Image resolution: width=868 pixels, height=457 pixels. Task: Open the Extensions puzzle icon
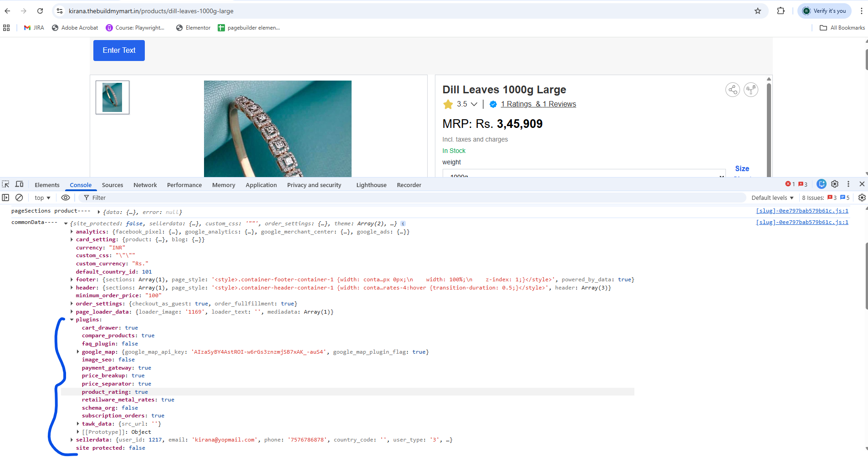pos(781,11)
